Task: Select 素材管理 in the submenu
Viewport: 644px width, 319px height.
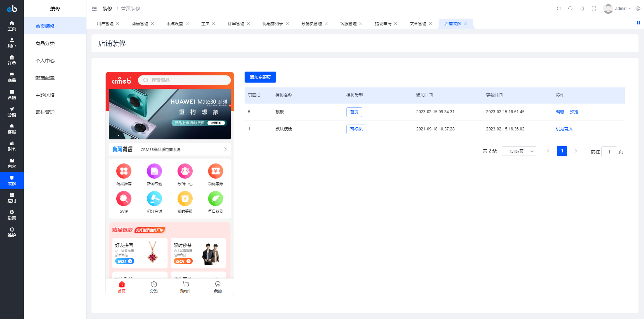Action: (55, 112)
